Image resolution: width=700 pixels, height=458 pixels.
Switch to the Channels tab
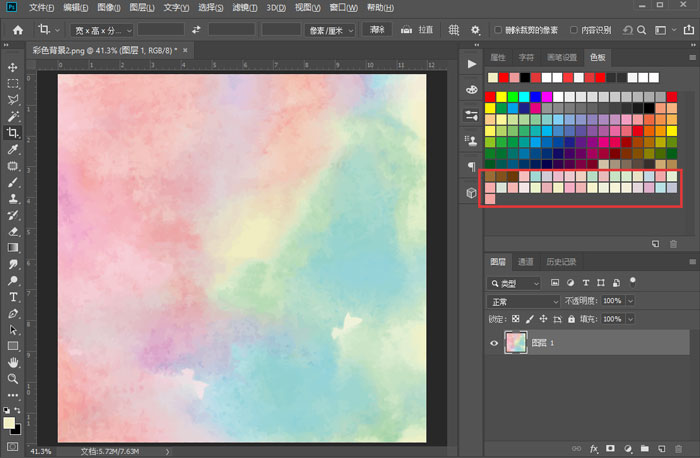(525, 262)
